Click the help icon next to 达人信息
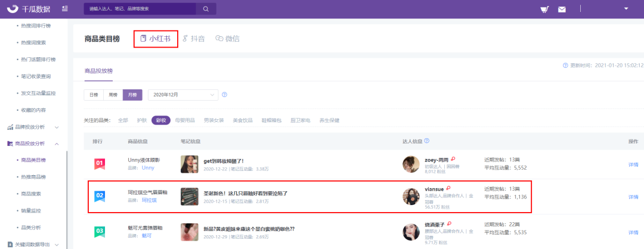Screen dimensions: 644x249 (427, 141)
